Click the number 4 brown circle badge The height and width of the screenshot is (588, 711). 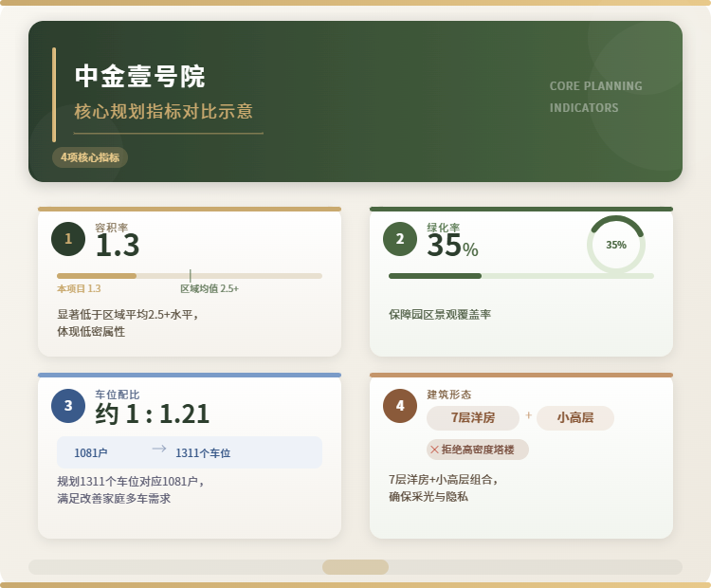400,406
